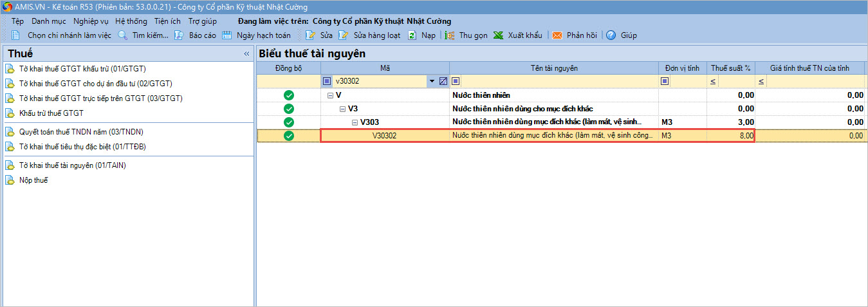This screenshot has height=307, width=868.
Task: Click the Thuế suất % filter input
Action: [735, 81]
